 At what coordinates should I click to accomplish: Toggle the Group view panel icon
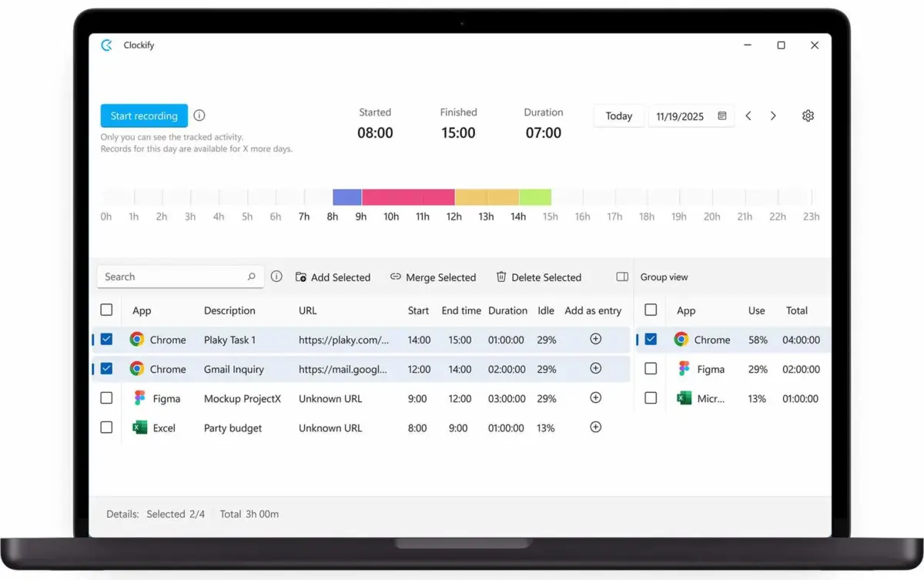[x=622, y=277]
